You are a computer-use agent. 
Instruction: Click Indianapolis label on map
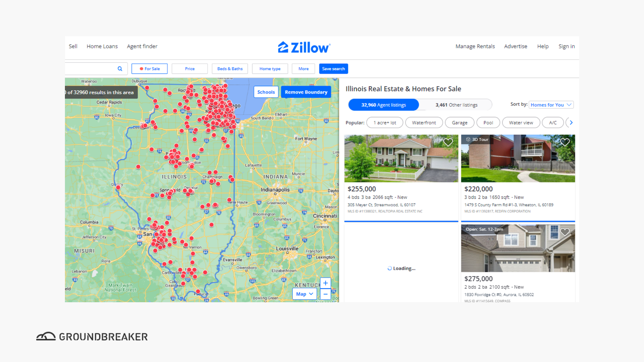pyautogui.click(x=275, y=190)
